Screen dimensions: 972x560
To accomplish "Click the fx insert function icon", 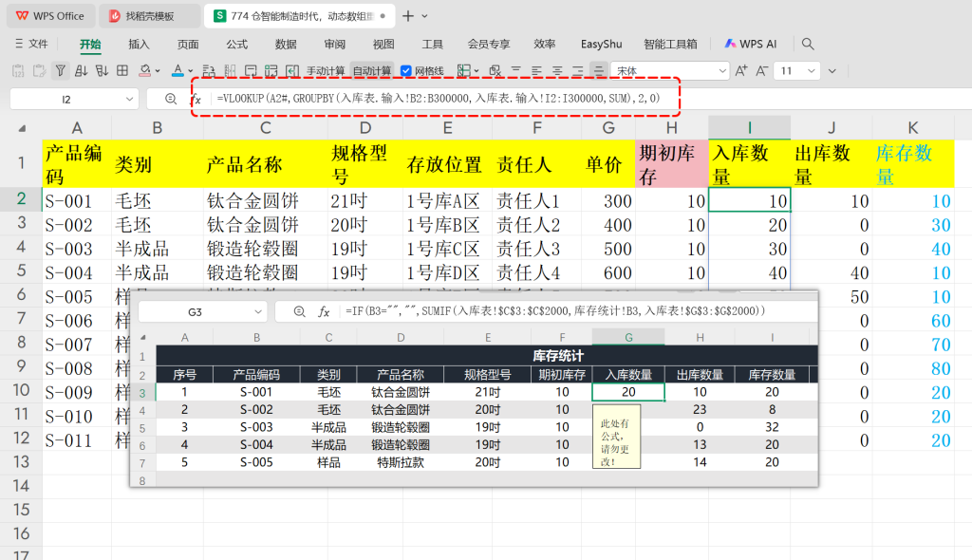I will (196, 99).
